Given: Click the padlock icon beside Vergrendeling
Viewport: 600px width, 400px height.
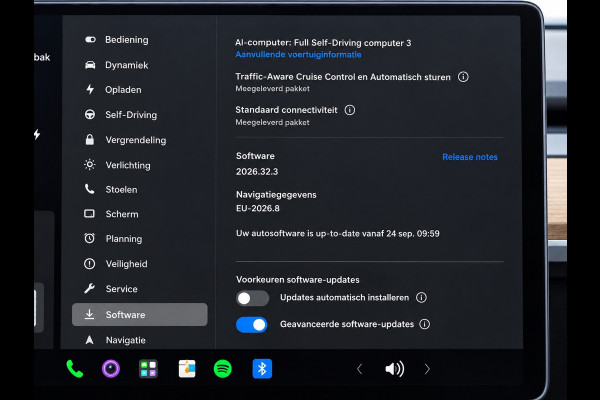Looking at the screenshot, I should pyautogui.click(x=90, y=139).
